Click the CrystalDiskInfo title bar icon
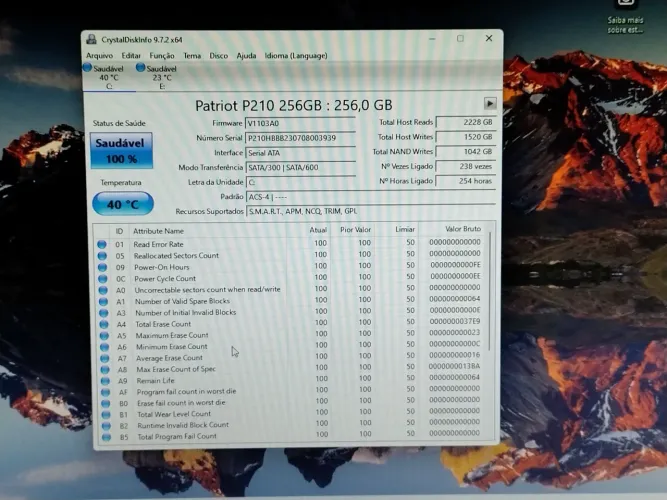 tap(91, 40)
